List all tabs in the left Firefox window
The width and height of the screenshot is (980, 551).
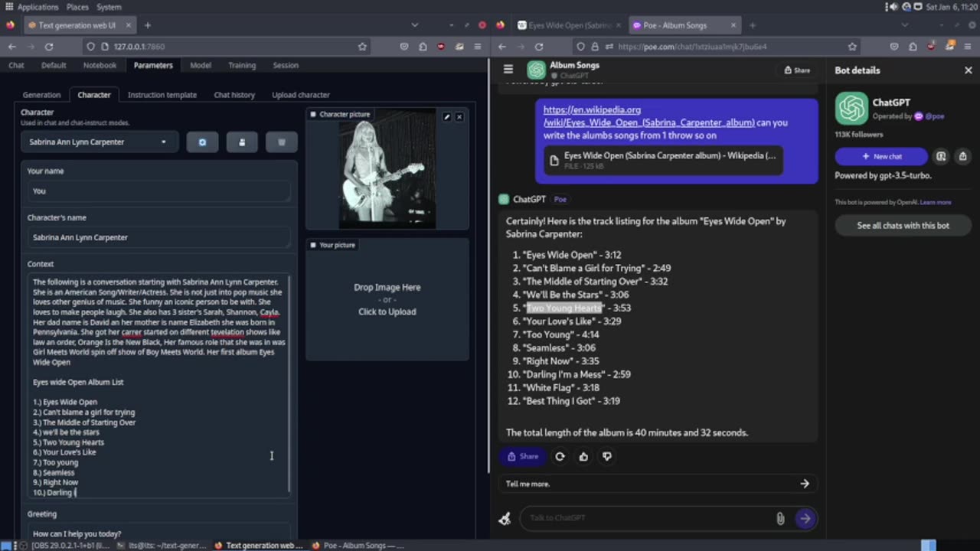[x=414, y=25]
